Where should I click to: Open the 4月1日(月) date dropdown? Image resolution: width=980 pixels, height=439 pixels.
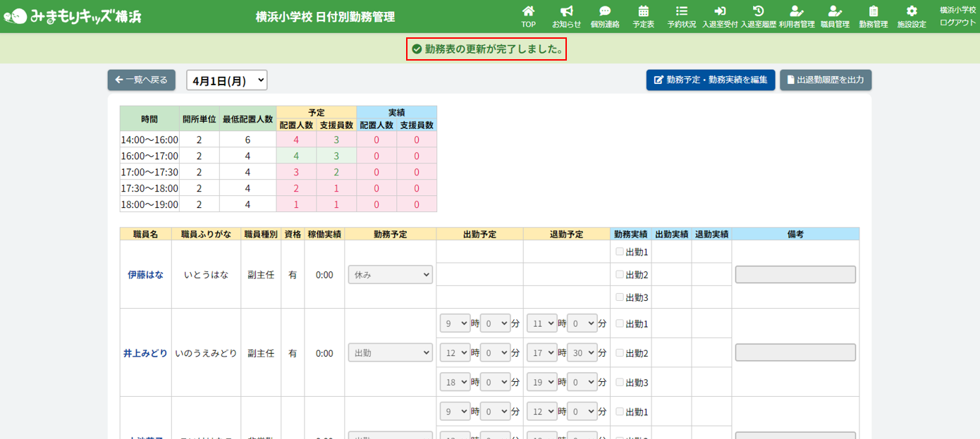click(x=226, y=80)
